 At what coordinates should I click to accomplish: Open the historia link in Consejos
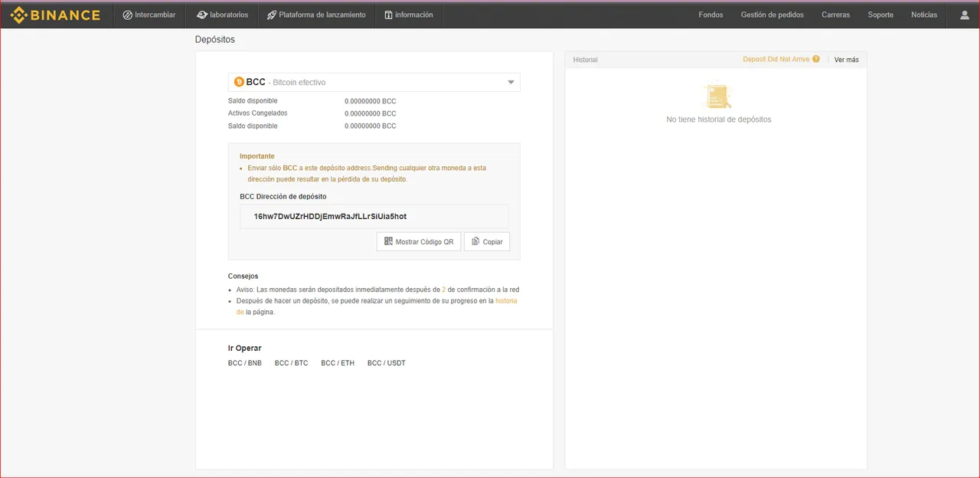click(506, 301)
